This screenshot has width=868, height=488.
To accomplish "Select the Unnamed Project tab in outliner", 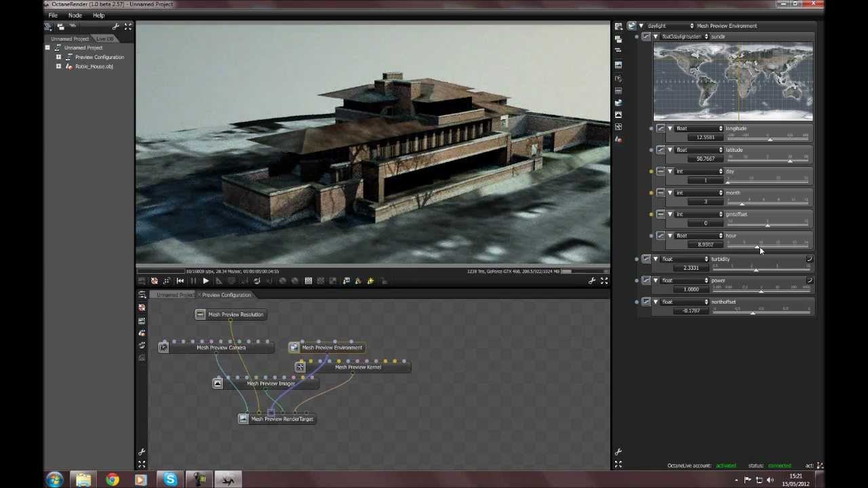I will tap(69, 39).
